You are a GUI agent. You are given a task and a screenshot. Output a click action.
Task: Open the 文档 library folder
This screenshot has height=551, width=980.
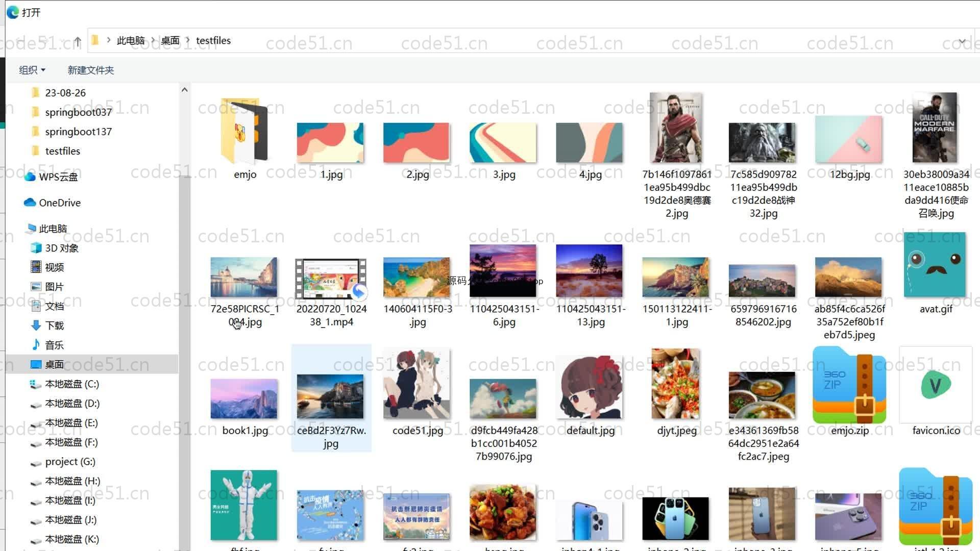(54, 306)
